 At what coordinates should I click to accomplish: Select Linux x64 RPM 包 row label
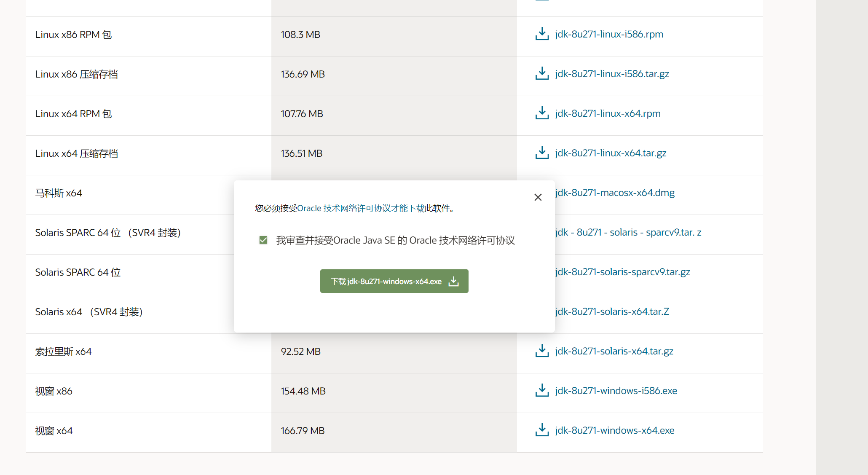coord(74,114)
